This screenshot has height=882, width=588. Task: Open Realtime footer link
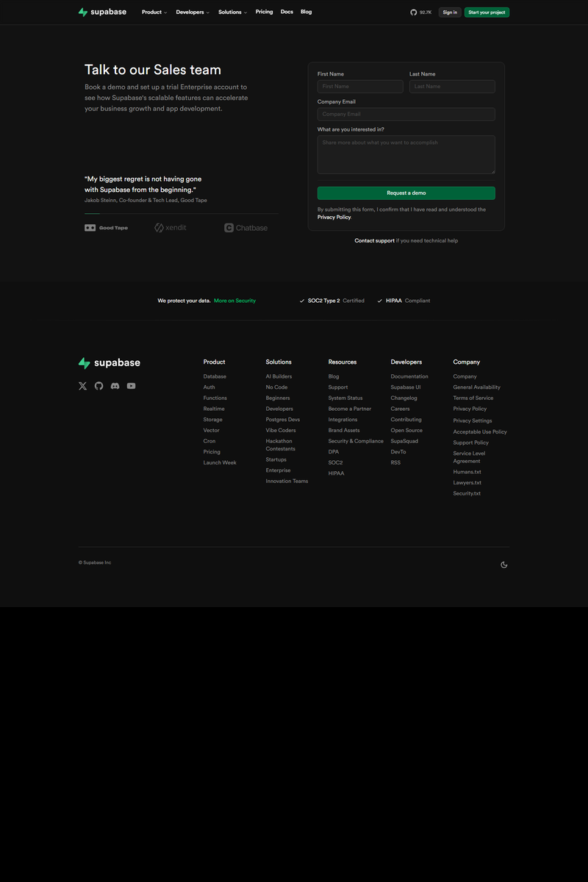[214, 409]
